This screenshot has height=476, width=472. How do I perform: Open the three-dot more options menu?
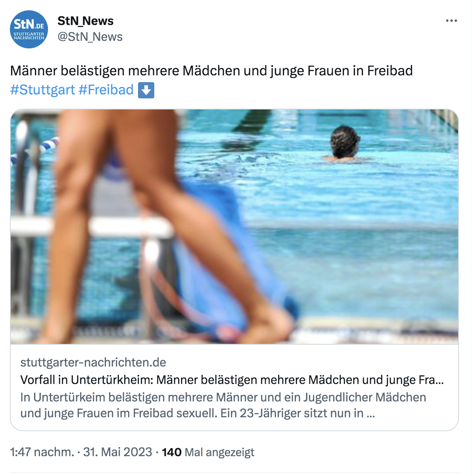pyautogui.click(x=451, y=21)
